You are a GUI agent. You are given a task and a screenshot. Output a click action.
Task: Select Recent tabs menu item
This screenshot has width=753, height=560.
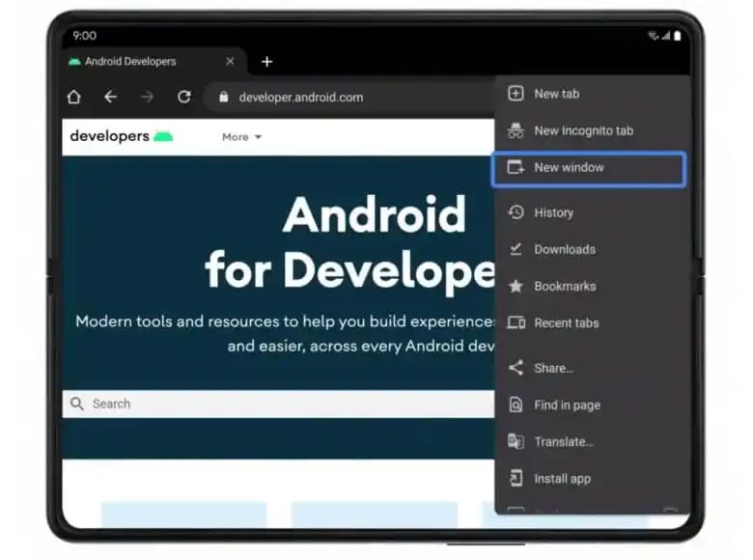tap(592, 322)
